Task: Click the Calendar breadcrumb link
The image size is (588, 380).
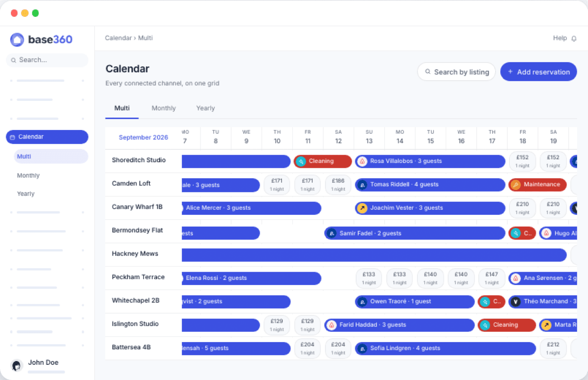Action: pyautogui.click(x=118, y=38)
